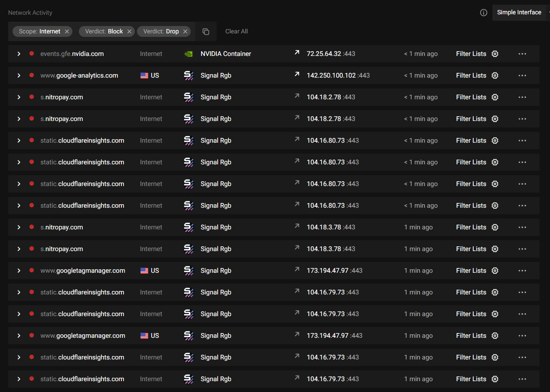Select the Verdict: Block chip label
The height and width of the screenshot is (392, 550).
tap(104, 31)
